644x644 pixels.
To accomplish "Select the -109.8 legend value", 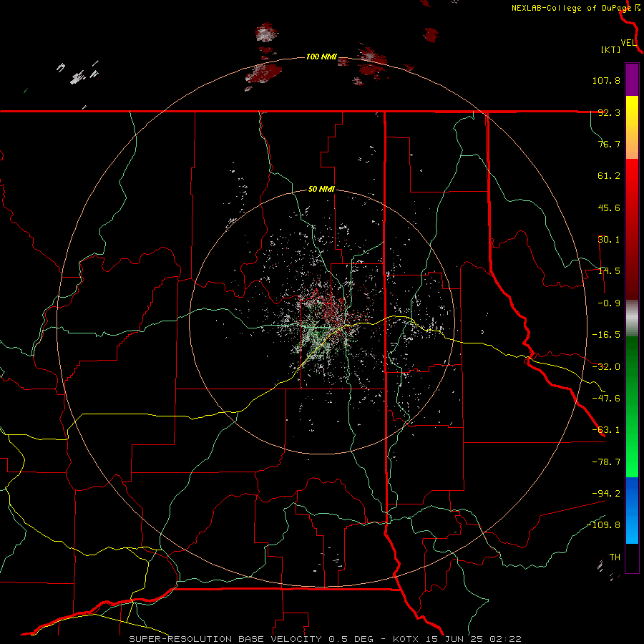I will click(603, 525).
